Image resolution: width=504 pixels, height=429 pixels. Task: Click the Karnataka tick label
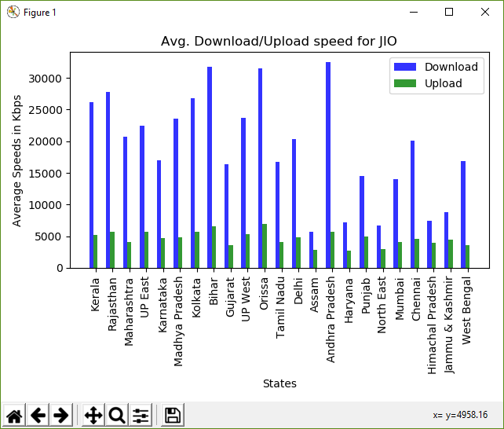[163, 305]
